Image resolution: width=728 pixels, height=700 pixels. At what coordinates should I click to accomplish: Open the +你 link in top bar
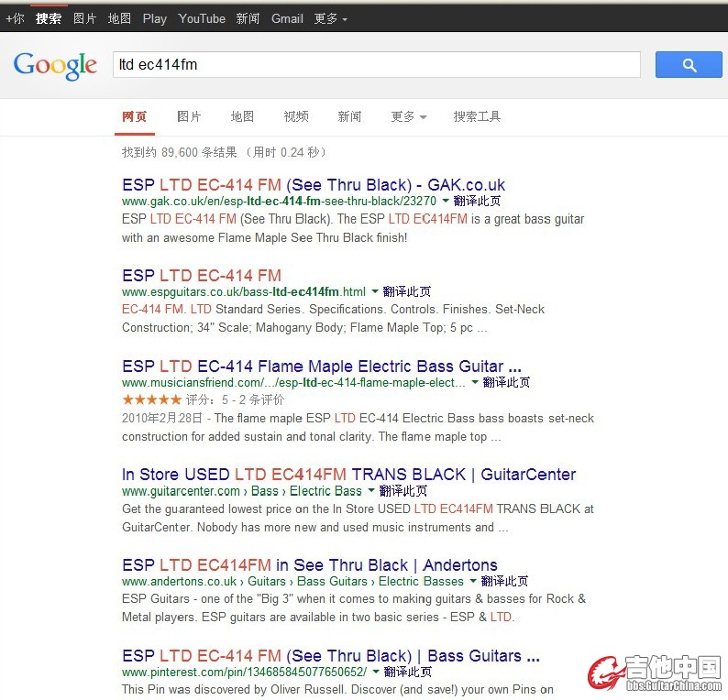coord(15,18)
